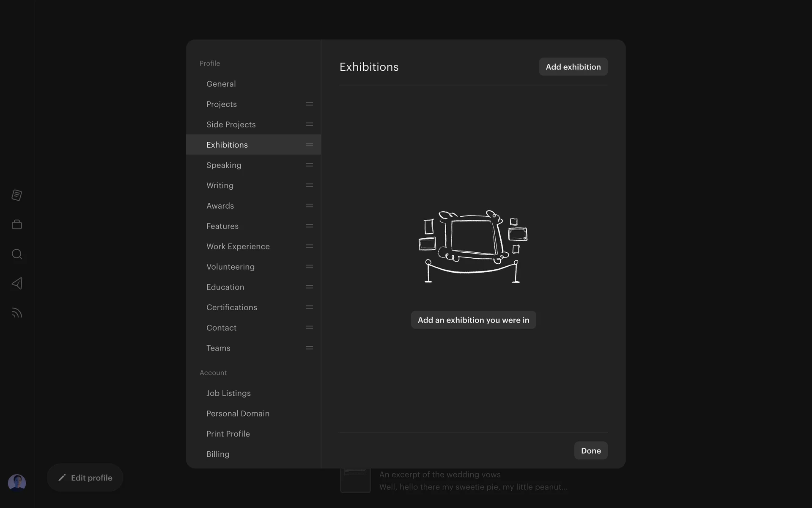This screenshot has width=812, height=508.
Task: Click the Edit profile button
Action: (x=85, y=478)
